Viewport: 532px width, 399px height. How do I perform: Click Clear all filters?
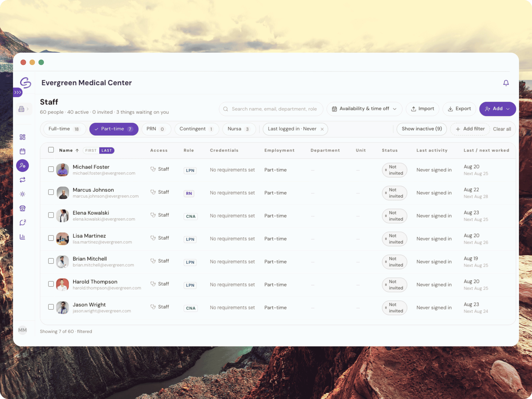click(502, 129)
